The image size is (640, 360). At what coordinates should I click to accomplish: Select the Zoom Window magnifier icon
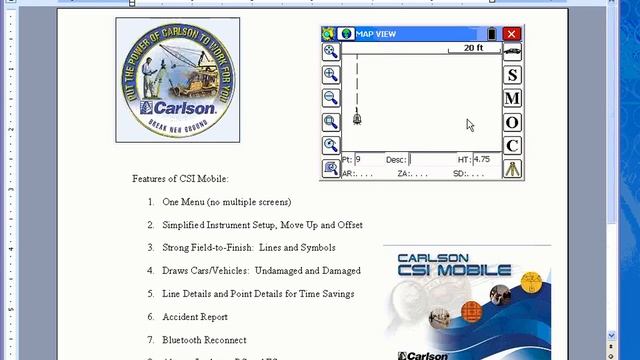coord(331,122)
